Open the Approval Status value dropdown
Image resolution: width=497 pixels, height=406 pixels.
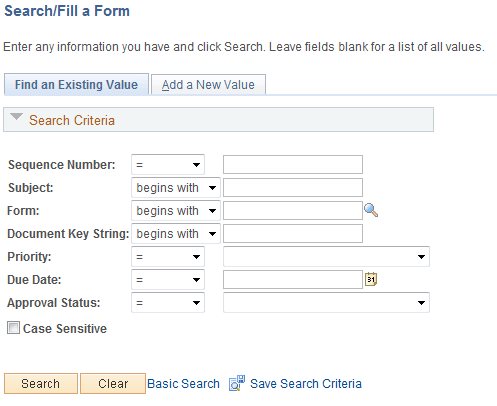[326, 303]
